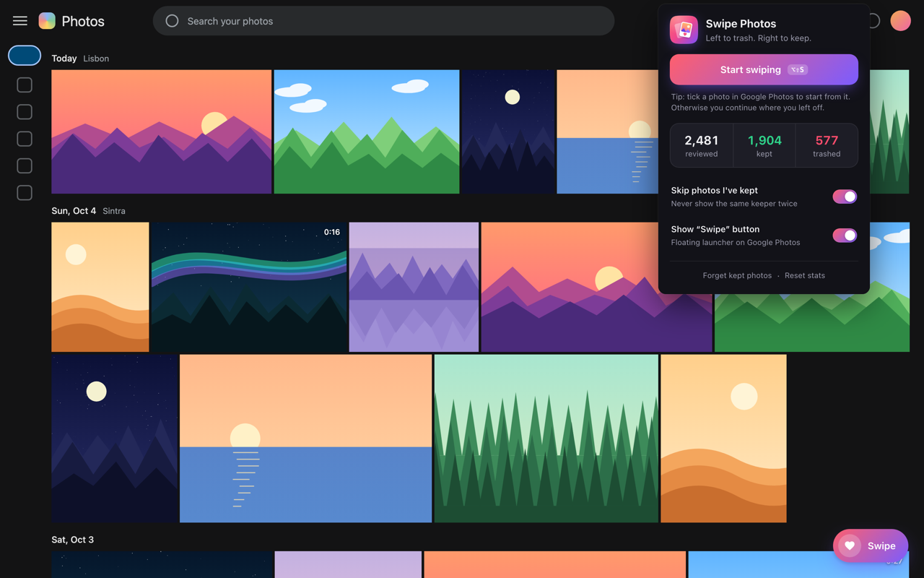Click the "Photos" app title text
Viewport: 924px width, 578px height.
click(x=83, y=21)
